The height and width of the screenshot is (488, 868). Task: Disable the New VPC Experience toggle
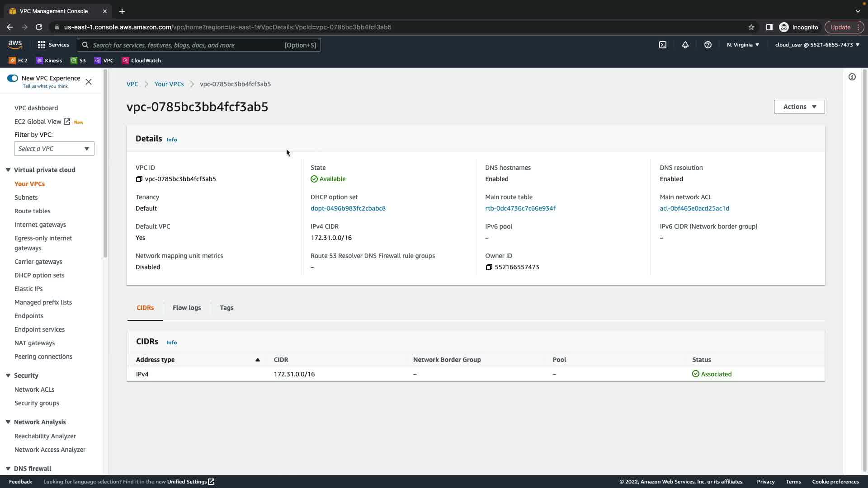[13, 78]
